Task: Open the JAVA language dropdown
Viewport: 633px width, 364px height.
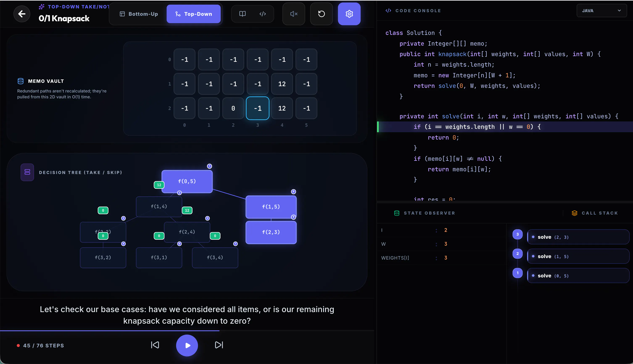Action: tap(601, 11)
